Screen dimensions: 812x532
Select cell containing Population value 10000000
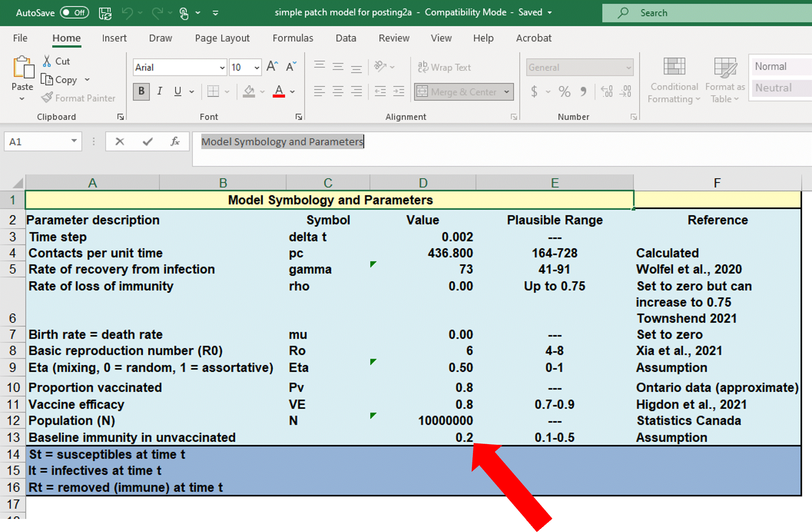coord(445,420)
